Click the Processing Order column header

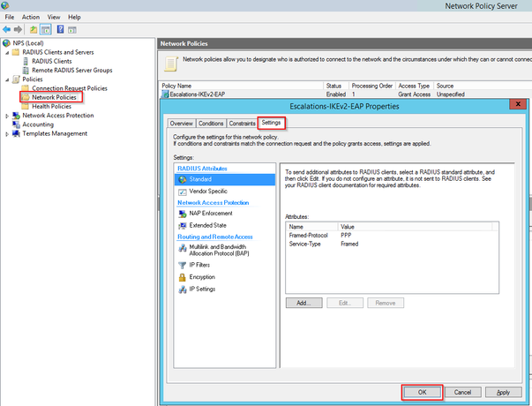tap(372, 86)
